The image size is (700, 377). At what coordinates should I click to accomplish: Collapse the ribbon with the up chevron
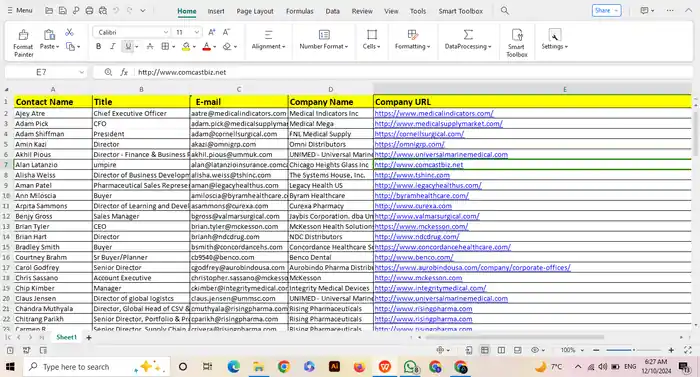[688, 10]
